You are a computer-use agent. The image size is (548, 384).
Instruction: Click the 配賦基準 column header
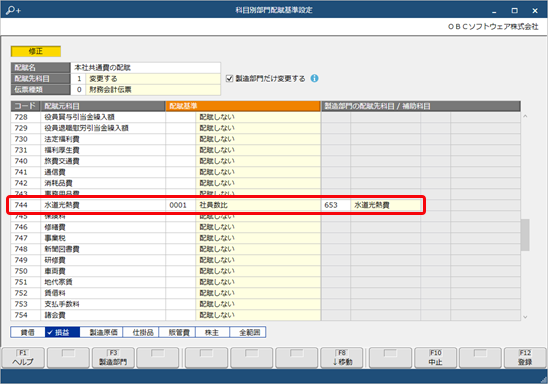(x=243, y=106)
